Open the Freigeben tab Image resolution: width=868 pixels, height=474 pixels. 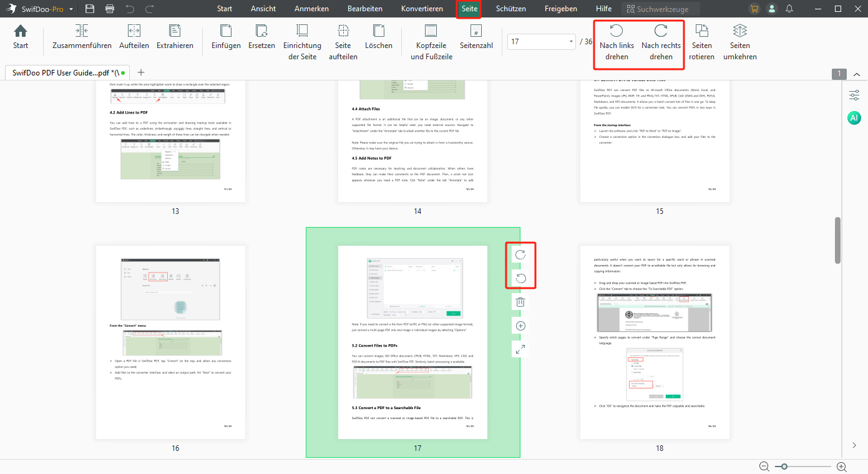point(560,9)
